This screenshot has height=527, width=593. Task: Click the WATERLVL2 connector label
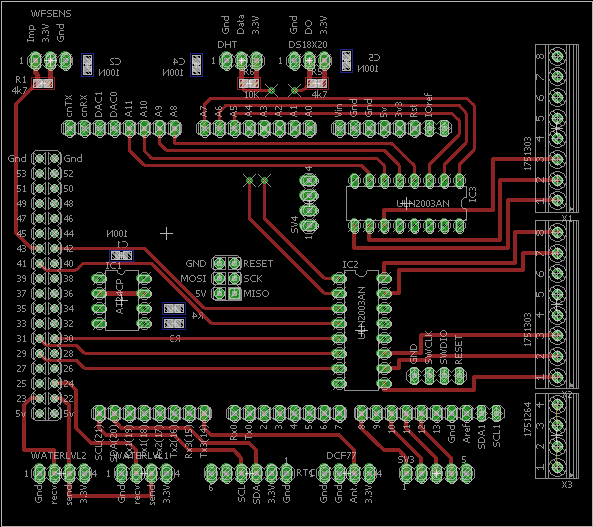59,455
